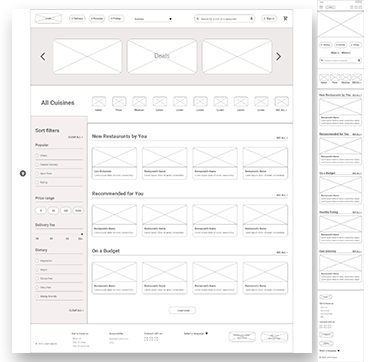
Task: Click the Delivery fee slider handle
Action: [x=82, y=234]
